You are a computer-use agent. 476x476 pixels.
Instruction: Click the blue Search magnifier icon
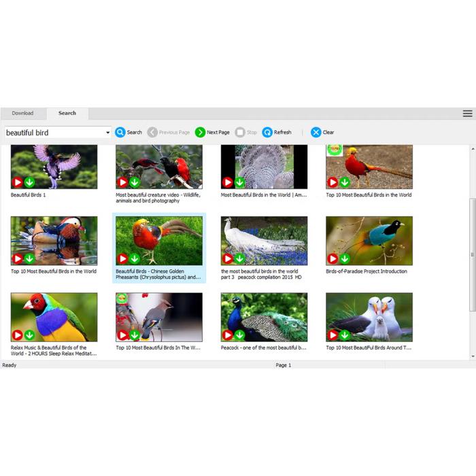coord(120,133)
